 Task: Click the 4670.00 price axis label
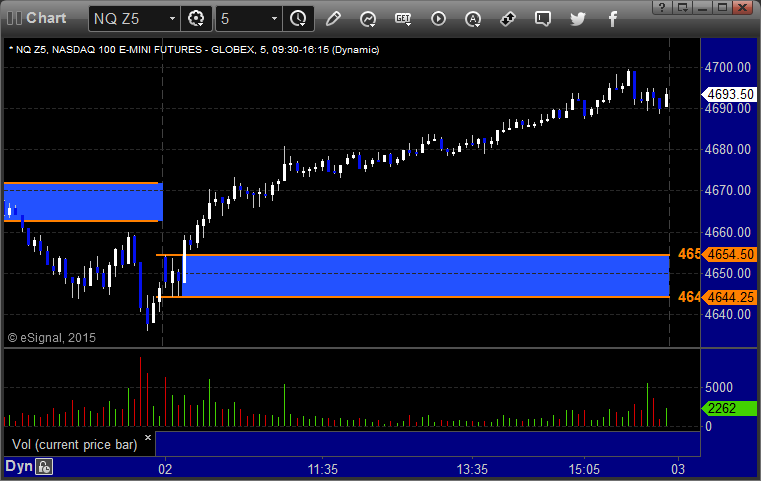[x=728, y=190]
